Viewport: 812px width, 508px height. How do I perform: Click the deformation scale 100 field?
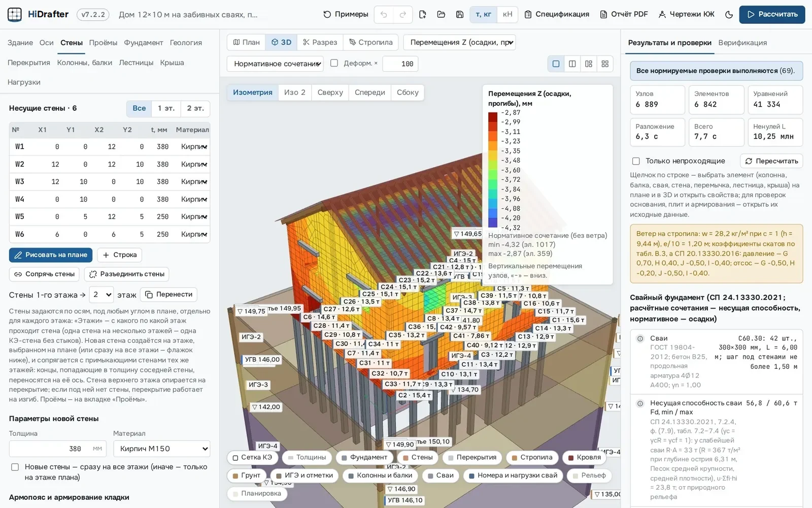(x=400, y=63)
